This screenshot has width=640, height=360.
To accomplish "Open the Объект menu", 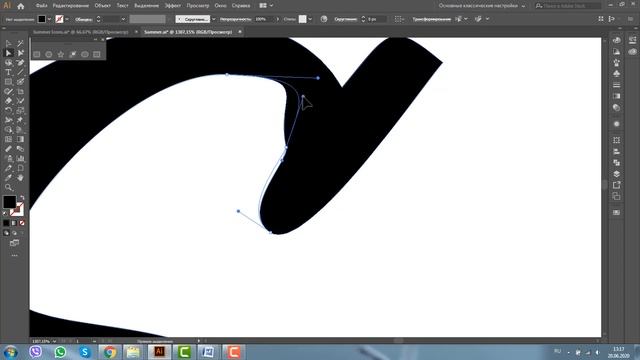I will coord(102,6).
